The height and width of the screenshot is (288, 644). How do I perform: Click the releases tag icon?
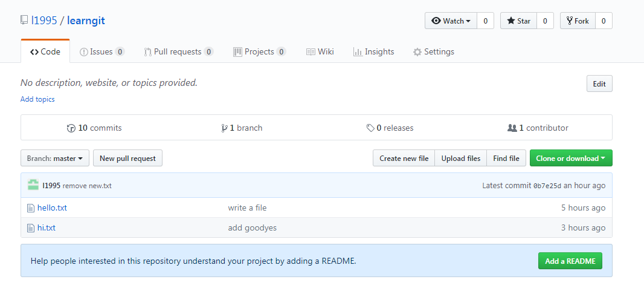tap(370, 128)
